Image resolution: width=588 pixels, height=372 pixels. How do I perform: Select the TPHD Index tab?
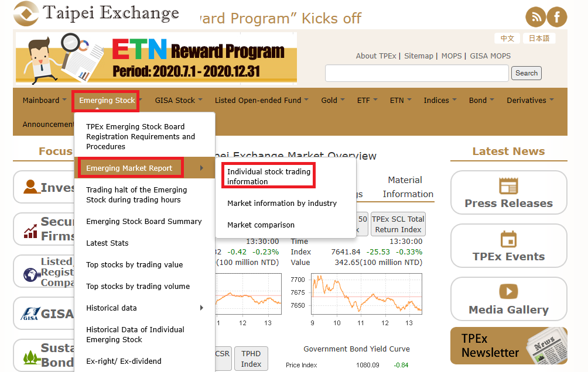251,359
